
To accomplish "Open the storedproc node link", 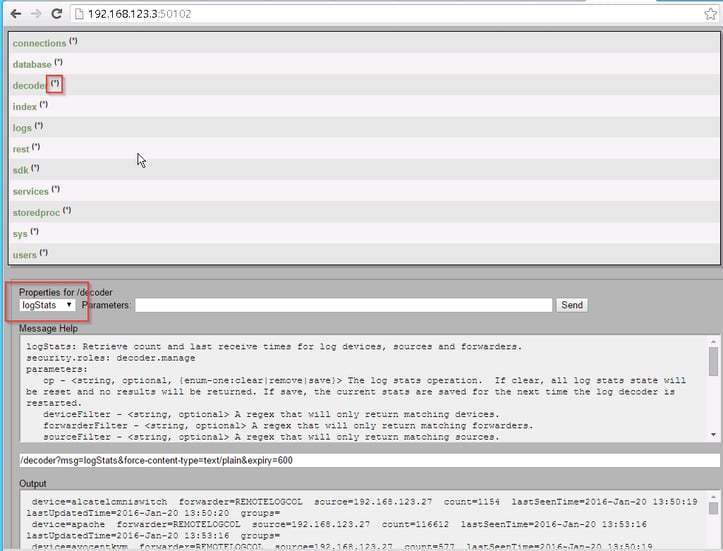I will (x=36, y=213).
